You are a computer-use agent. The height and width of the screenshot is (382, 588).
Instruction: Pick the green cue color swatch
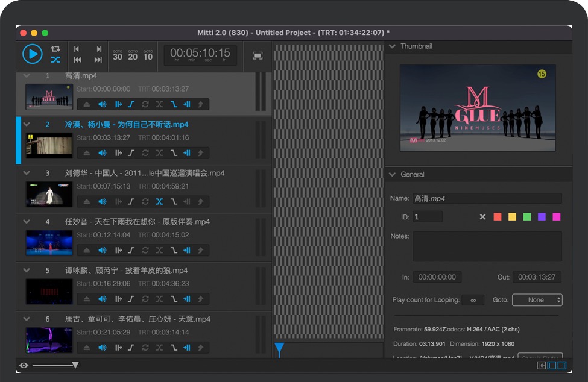click(527, 217)
